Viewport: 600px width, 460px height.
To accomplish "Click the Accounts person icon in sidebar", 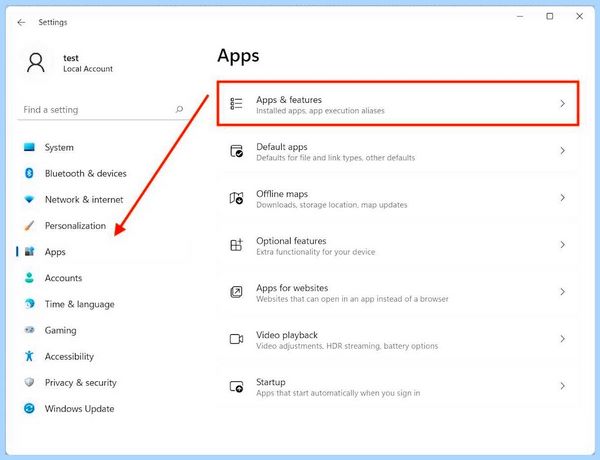I will (29, 277).
